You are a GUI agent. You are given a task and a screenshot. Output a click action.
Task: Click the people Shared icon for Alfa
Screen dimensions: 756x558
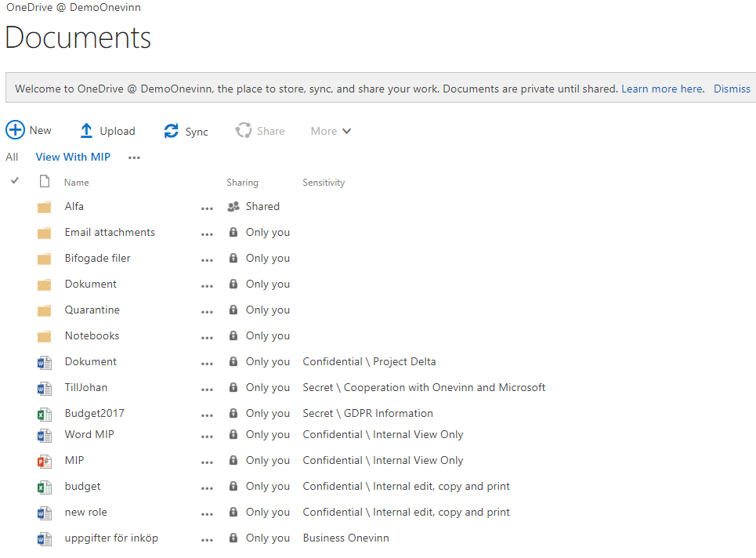coord(233,207)
